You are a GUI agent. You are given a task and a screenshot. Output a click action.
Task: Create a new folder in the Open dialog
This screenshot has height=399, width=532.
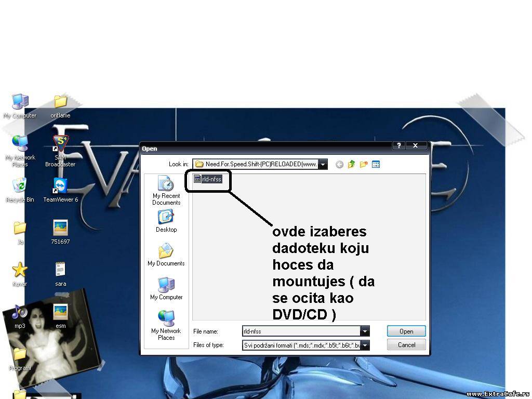click(363, 164)
